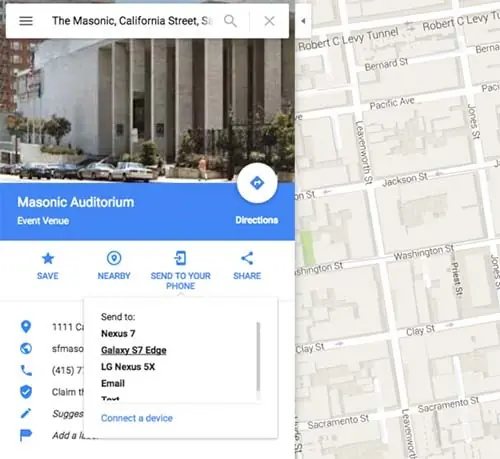The height and width of the screenshot is (459, 500).
Task: Choose Email in Send to list
Action: point(113,383)
